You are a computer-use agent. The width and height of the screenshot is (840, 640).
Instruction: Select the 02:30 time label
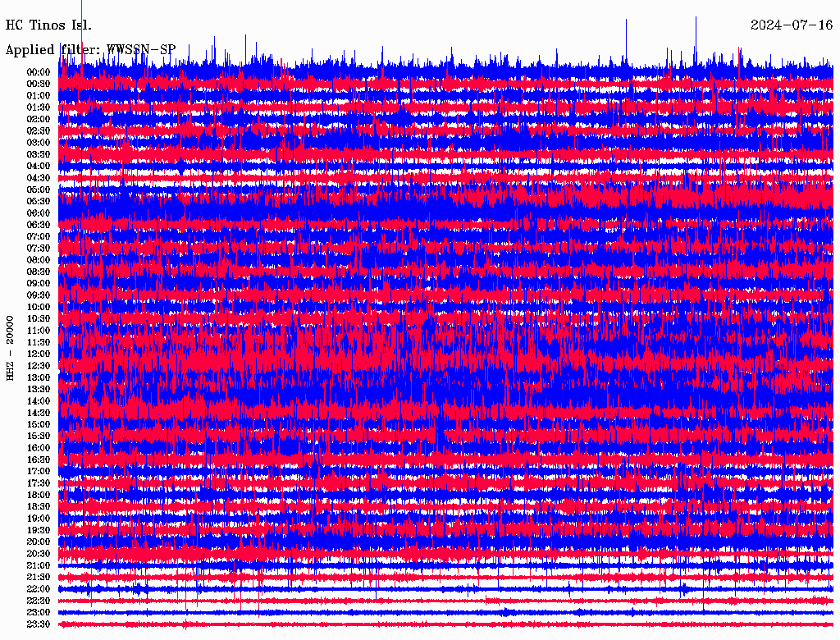[39, 131]
